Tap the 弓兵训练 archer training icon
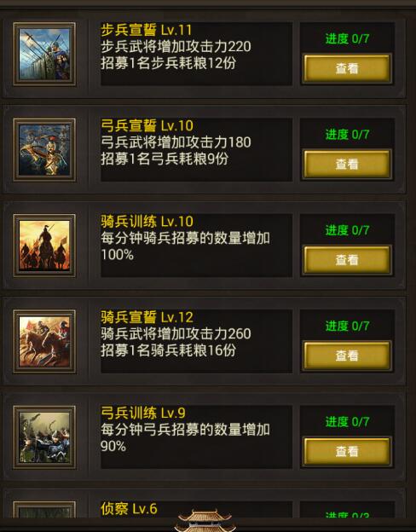416x532 pixels. coord(44,437)
